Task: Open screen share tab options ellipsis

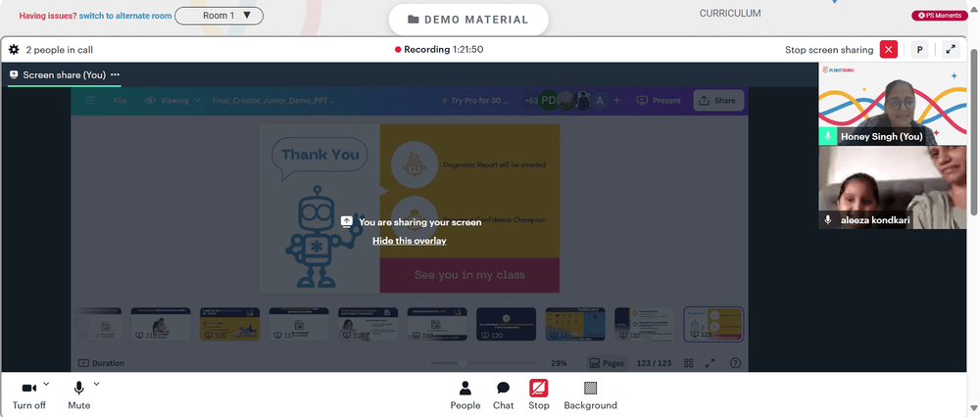Action: coord(115,74)
